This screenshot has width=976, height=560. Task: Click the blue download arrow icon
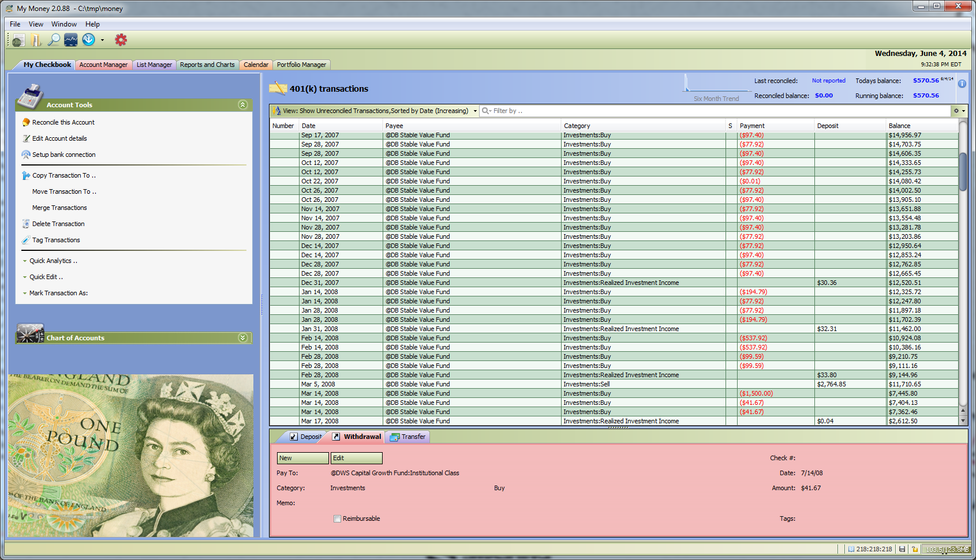88,39
